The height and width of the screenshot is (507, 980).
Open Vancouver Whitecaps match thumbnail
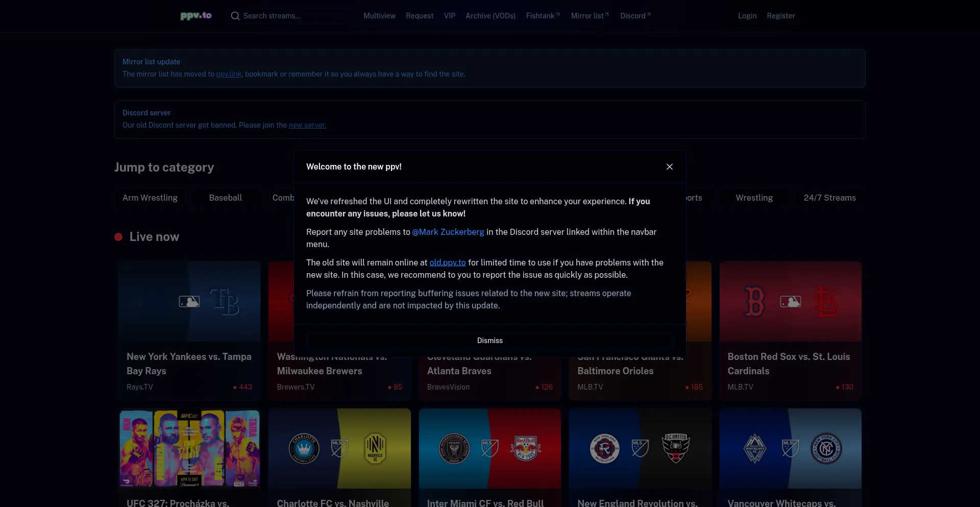pyautogui.click(x=791, y=448)
